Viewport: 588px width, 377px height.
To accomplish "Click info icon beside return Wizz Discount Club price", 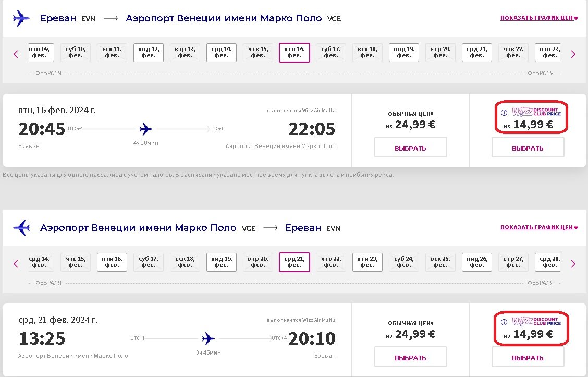I will point(504,322).
